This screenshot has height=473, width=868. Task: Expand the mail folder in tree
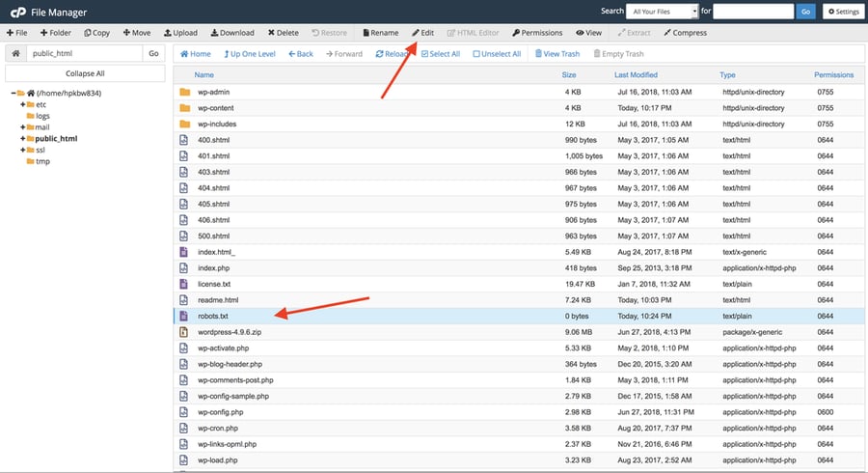pos(22,127)
